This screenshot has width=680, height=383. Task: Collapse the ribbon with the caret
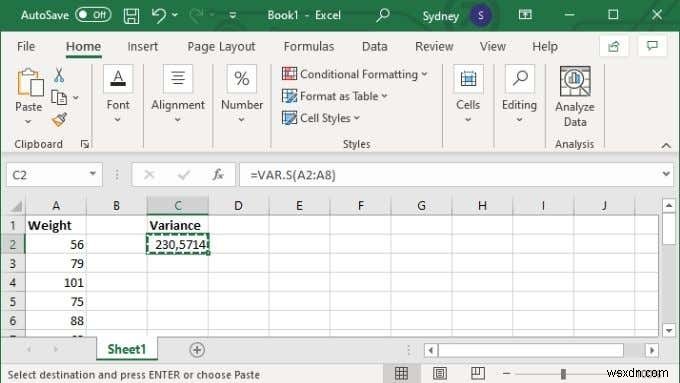(x=666, y=145)
